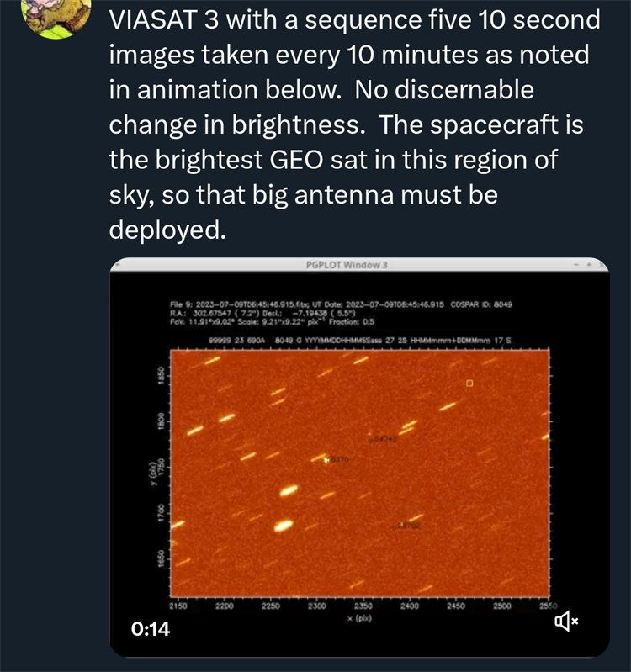
Task: Click the white cross marker labeled 6370
Action: click(327, 460)
